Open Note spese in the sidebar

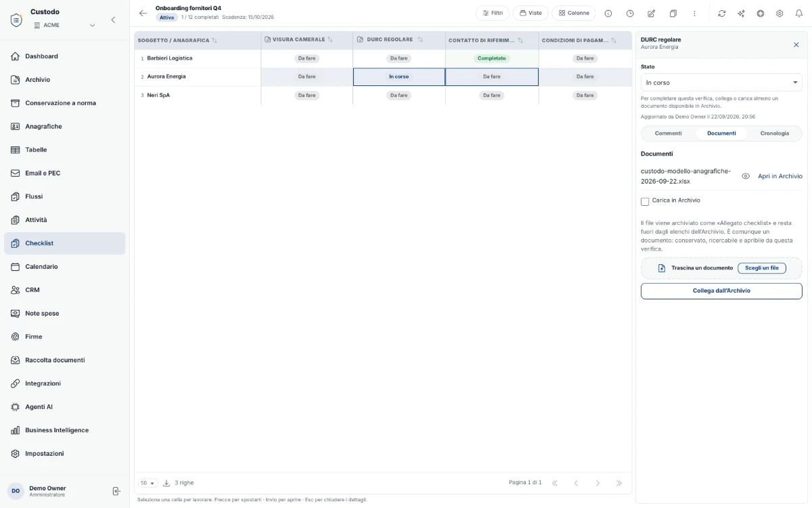tap(64, 314)
